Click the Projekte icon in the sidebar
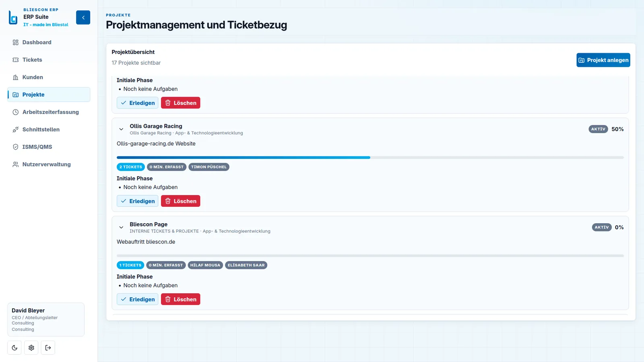This screenshot has width=644, height=362. coord(16,95)
